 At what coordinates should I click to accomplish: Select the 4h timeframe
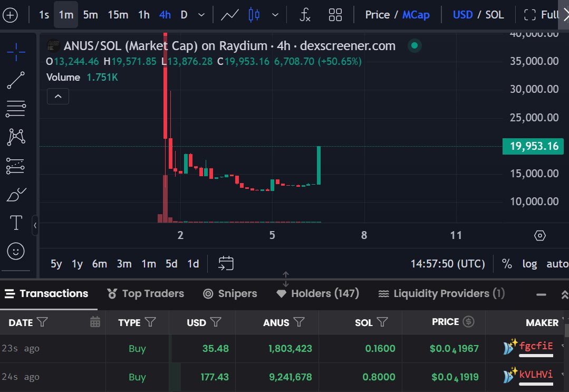pyautogui.click(x=165, y=15)
